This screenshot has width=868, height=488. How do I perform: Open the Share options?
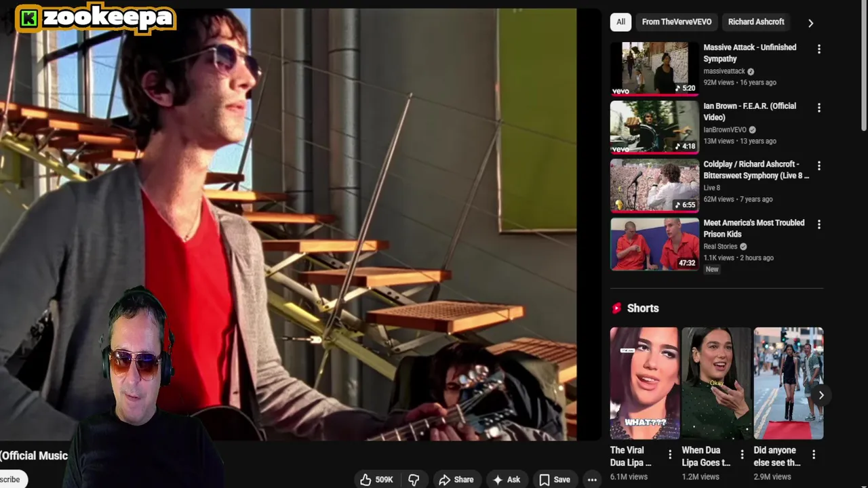456,479
